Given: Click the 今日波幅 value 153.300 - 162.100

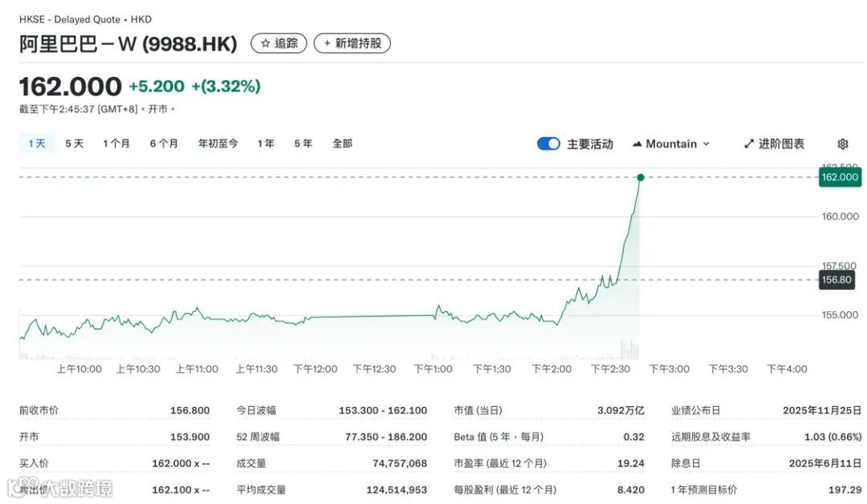Looking at the screenshot, I should [383, 411].
